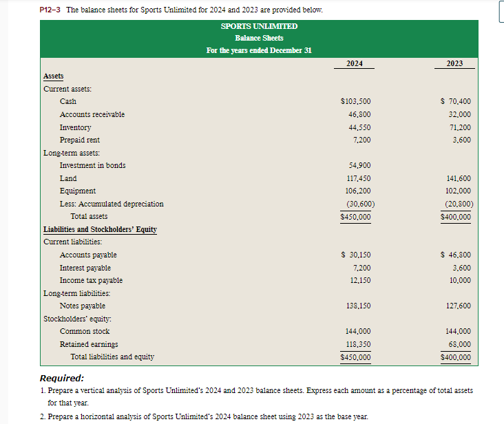Select Accounts payable 2023 value $46,800
This screenshot has width=504, height=424.
click(x=456, y=255)
